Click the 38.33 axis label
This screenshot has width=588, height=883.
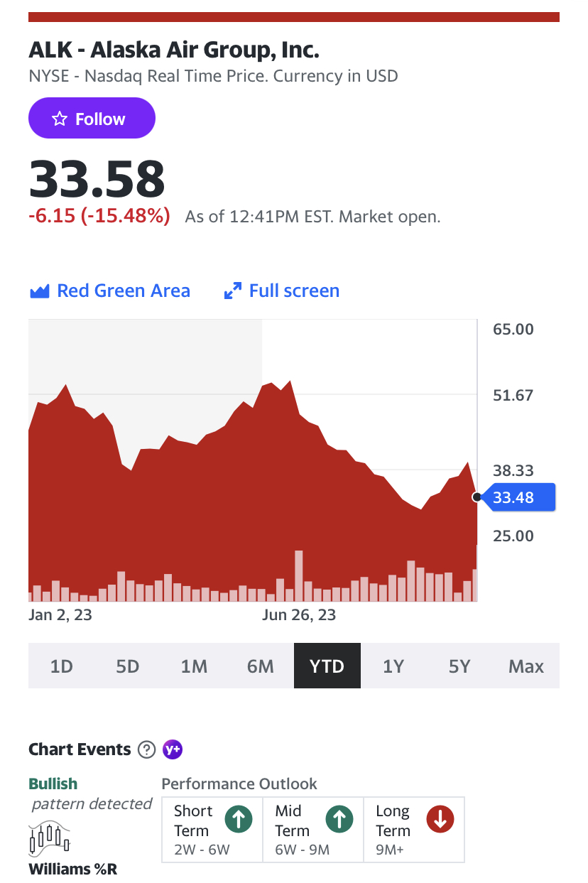[513, 470]
